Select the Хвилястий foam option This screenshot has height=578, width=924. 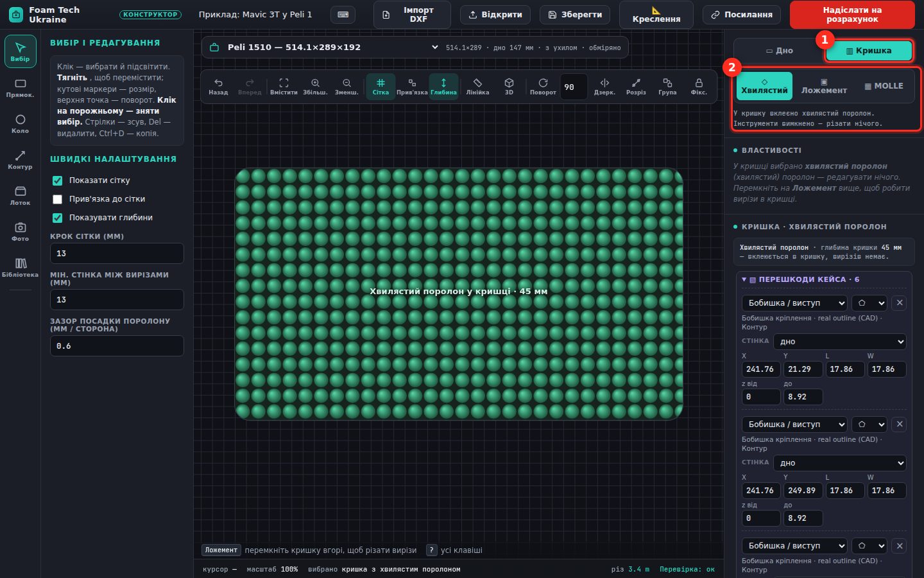click(764, 86)
